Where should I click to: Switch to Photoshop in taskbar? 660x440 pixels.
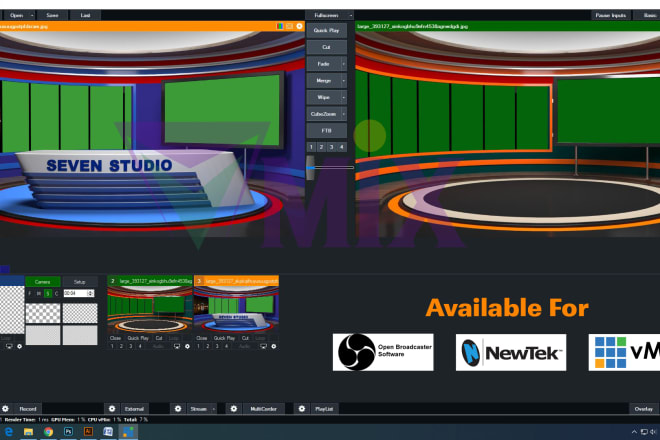(x=68, y=432)
